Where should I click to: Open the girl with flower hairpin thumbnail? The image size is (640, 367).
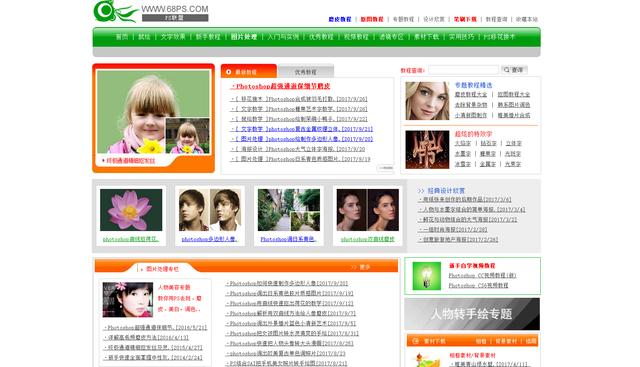pos(128,300)
